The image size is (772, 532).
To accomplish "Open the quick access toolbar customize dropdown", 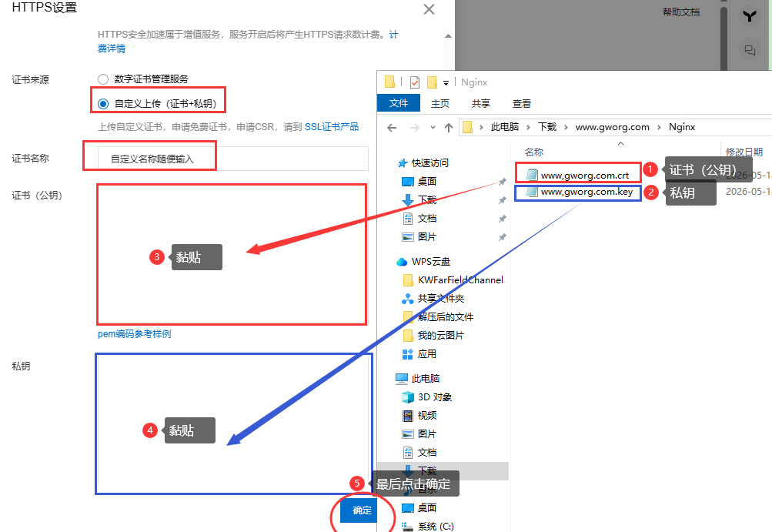I will 446,82.
